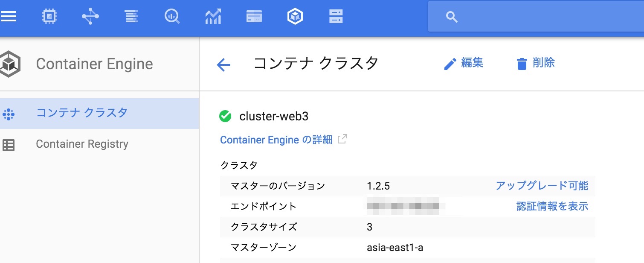Open the Compute Engine shortcut icon
644x263 pixels.
coord(49,16)
